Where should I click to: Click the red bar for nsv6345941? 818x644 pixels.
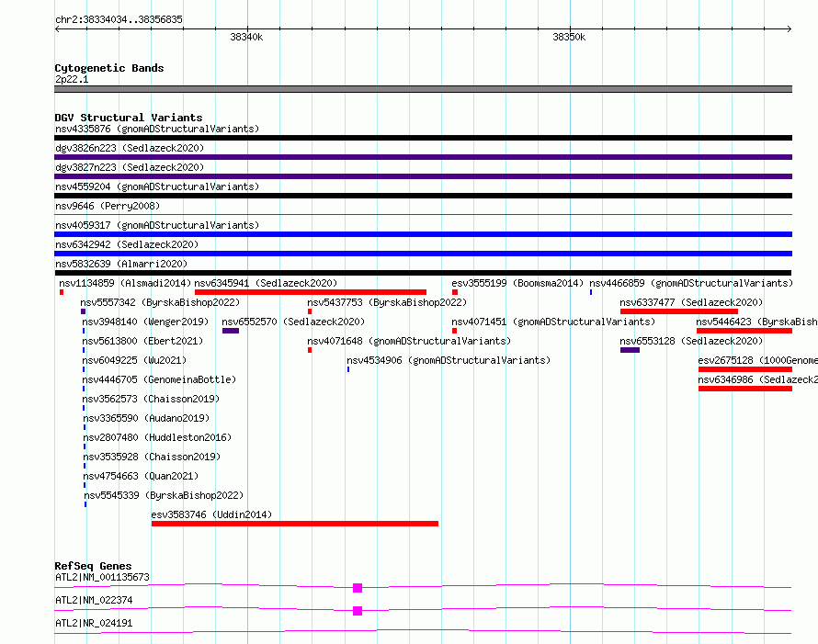pos(311,292)
